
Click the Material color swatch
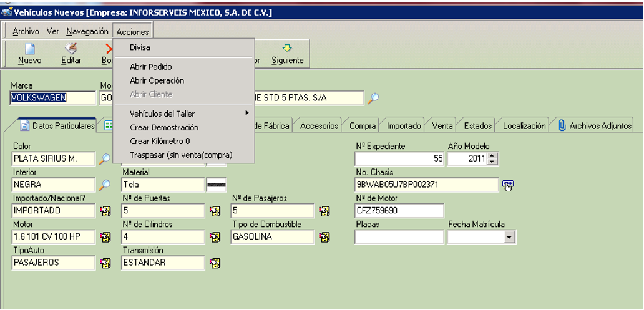point(217,185)
